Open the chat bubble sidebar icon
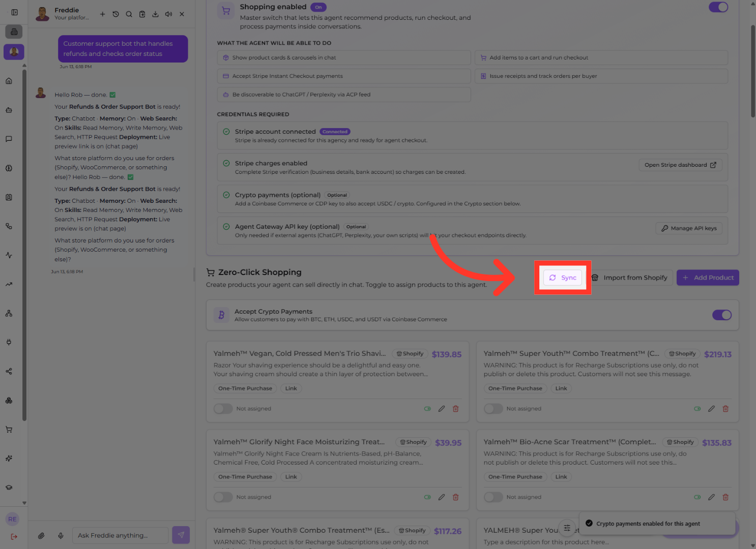The height and width of the screenshot is (549, 756). coord(9,139)
